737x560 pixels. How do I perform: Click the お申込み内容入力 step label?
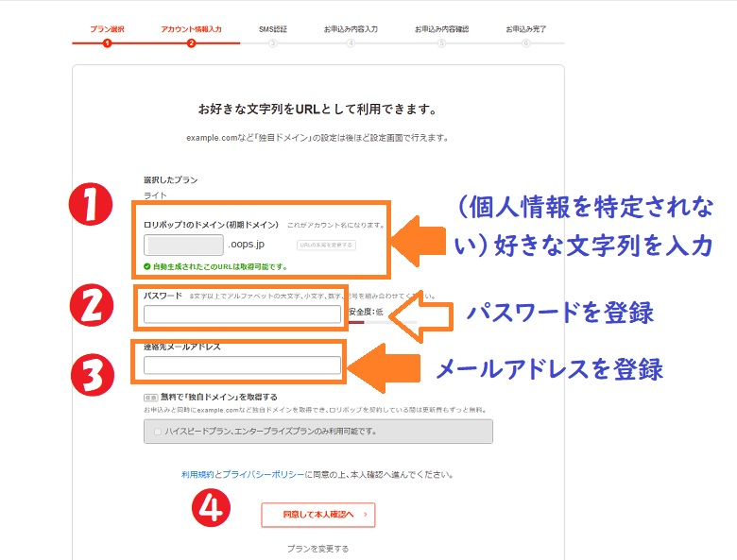[x=351, y=29]
